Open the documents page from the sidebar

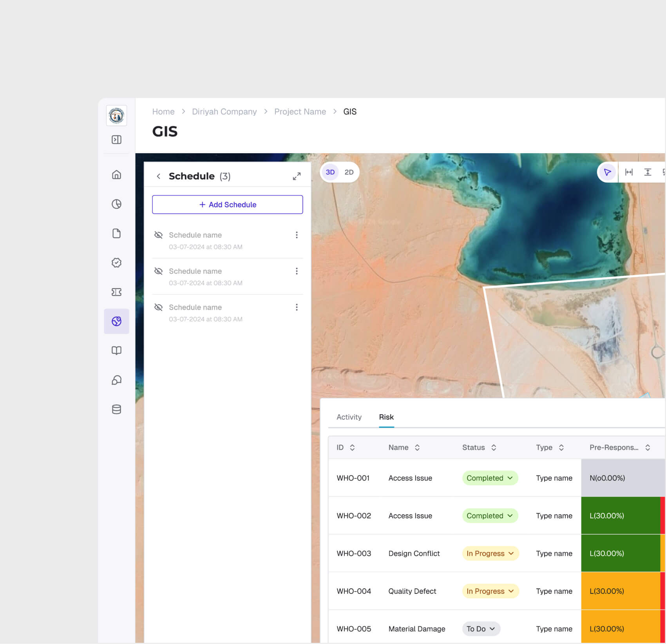[116, 233]
